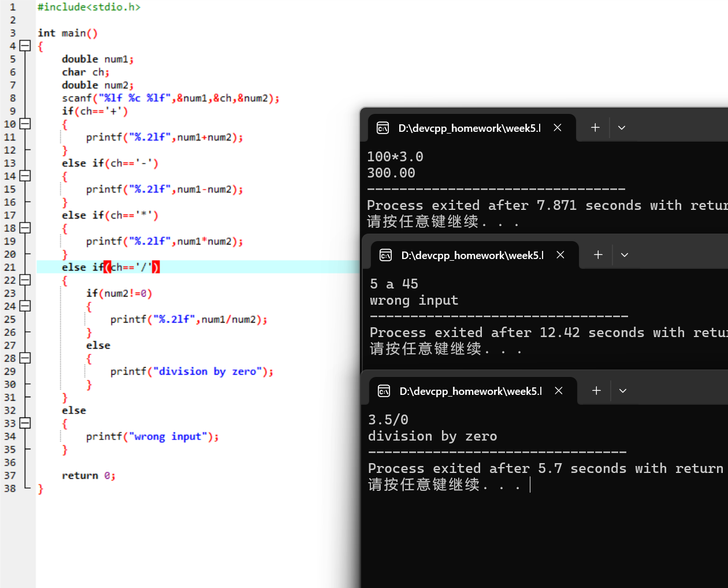This screenshot has width=728, height=588.
Task: Click console icon on the wrong input terminal tab
Action: 385,255
